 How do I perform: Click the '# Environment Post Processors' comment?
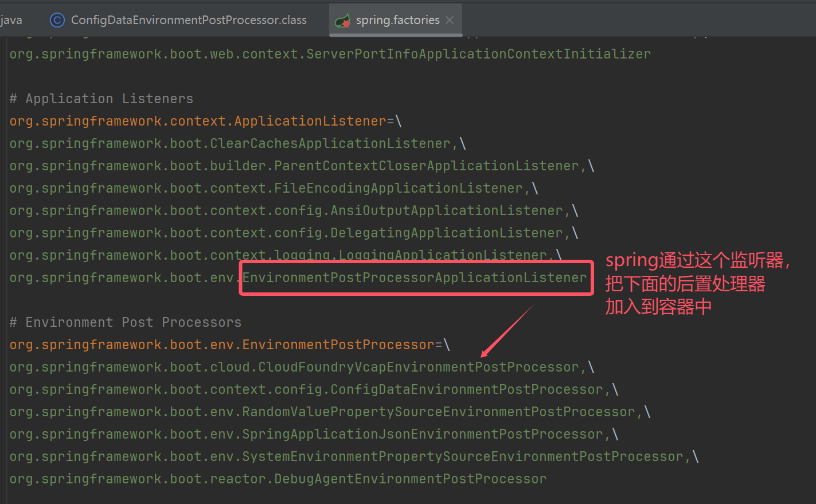[126, 322]
